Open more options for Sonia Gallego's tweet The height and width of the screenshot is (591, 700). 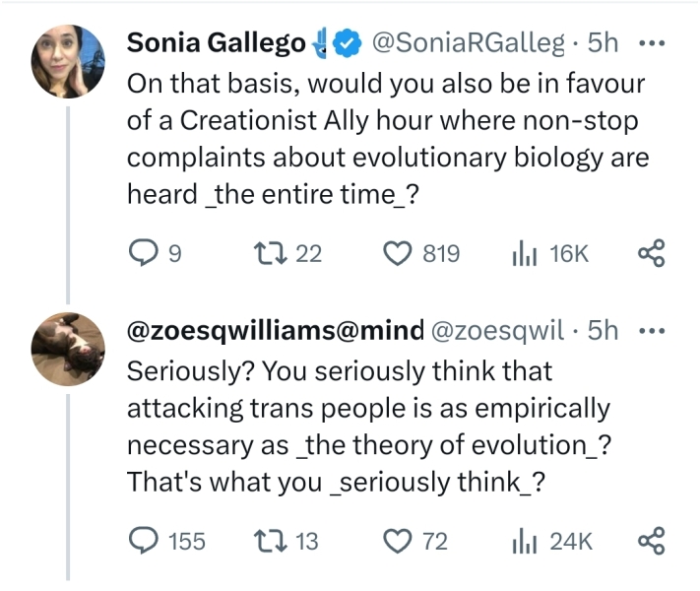coord(652,44)
